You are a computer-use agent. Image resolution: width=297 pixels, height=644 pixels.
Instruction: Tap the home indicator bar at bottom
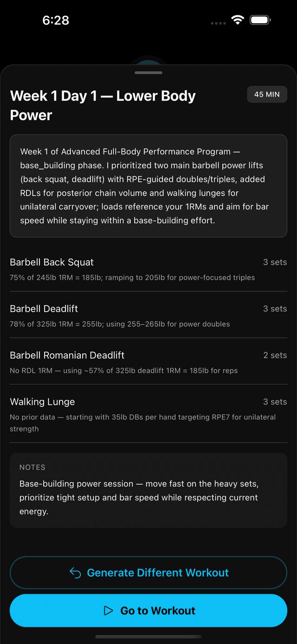coord(148,637)
